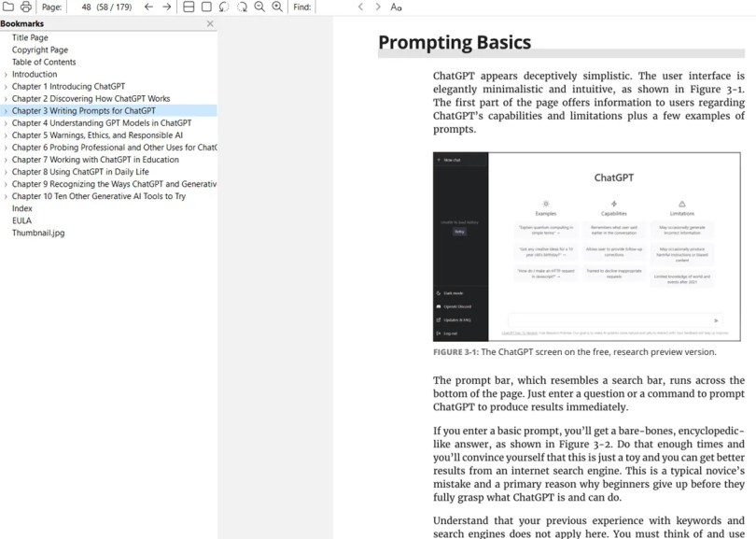756x539 pixels.
Task: Switch to single page layout icon
Action: point(206,7)
